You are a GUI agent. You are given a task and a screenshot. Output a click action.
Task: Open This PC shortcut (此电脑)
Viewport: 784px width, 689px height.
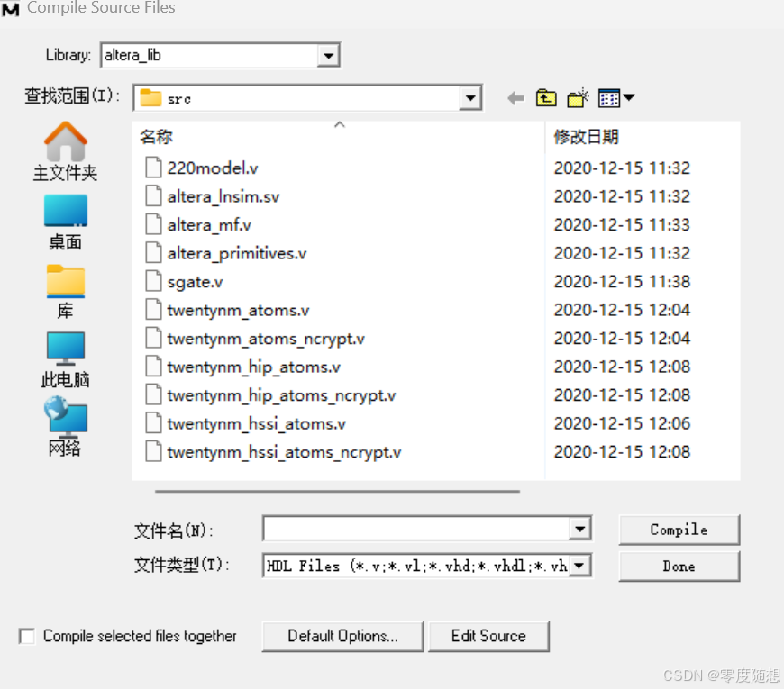click(65, 360)
